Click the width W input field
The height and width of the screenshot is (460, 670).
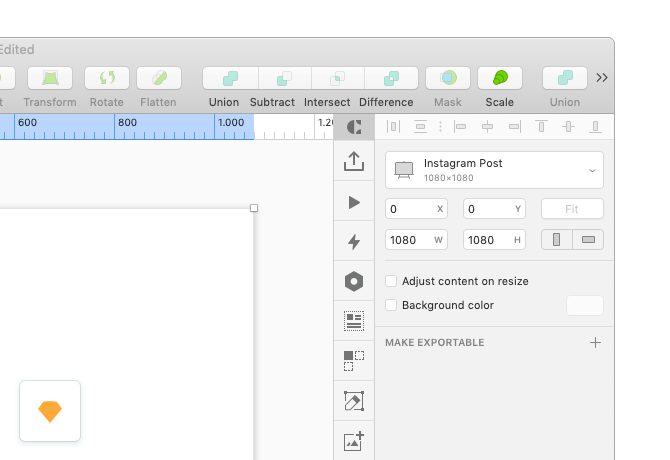tap(416, 240)
